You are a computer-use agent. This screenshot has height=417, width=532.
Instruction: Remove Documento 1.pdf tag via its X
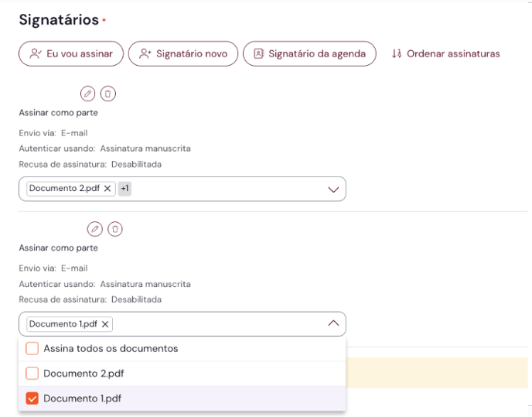105,324
